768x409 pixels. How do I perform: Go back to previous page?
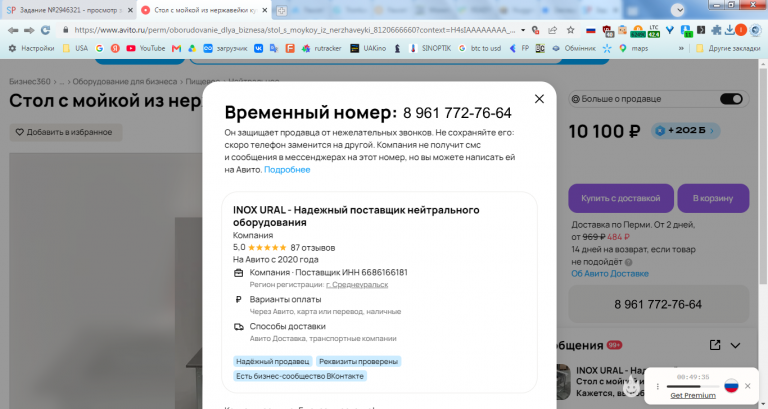(13, 30)
